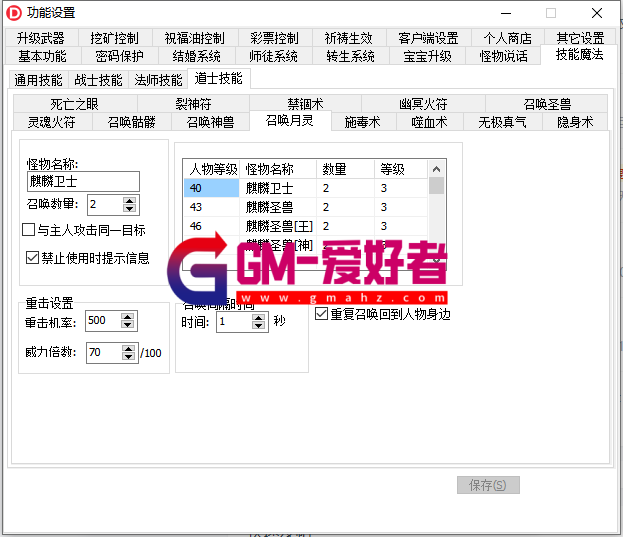This screenshot has width=623, height=537.
Task: Switch to the 战士技能 tab
Action: click(x=98, y=80)
